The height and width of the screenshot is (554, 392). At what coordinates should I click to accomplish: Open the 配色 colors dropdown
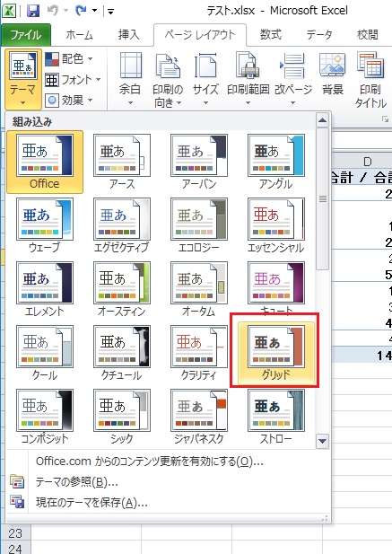click(x=70, y=58)
